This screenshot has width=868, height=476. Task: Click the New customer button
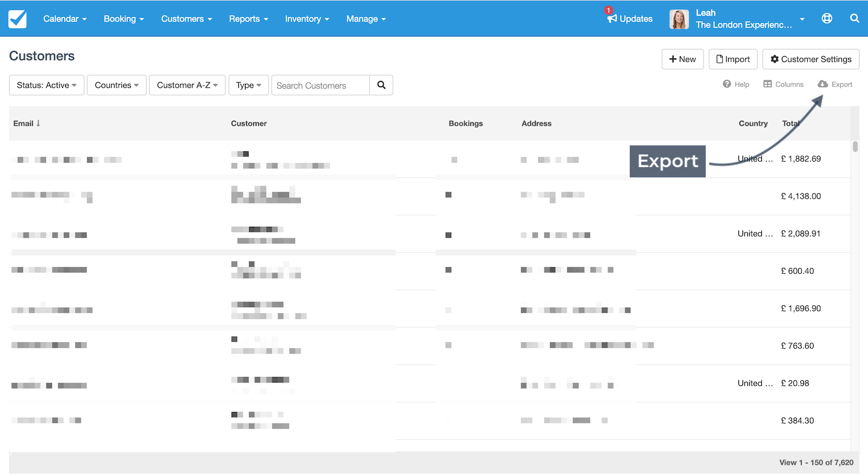683,59
